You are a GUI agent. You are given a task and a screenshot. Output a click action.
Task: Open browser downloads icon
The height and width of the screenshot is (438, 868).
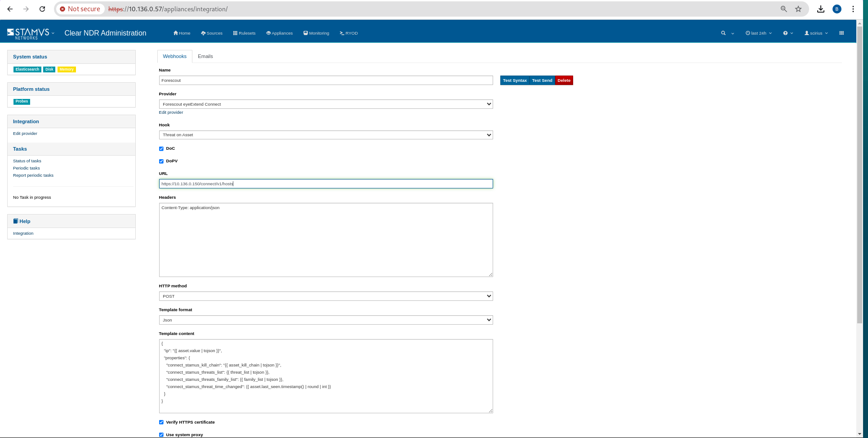(820, 9)
